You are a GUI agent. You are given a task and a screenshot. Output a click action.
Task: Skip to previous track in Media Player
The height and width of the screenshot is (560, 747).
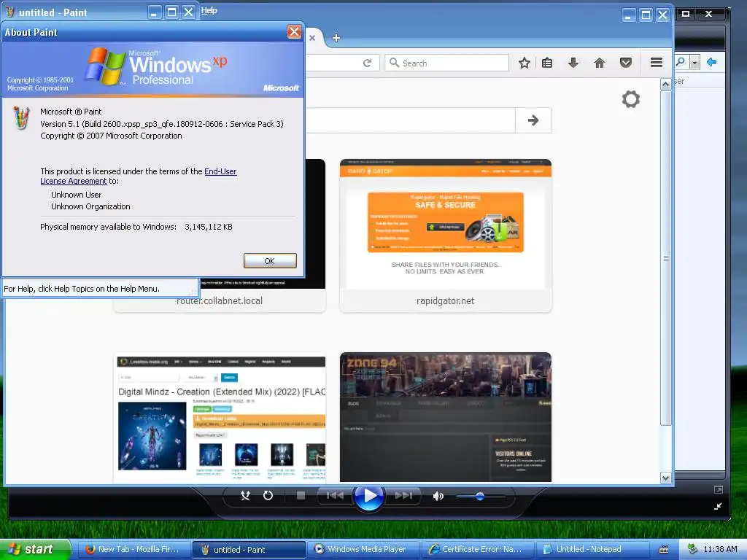coord(335,496)
